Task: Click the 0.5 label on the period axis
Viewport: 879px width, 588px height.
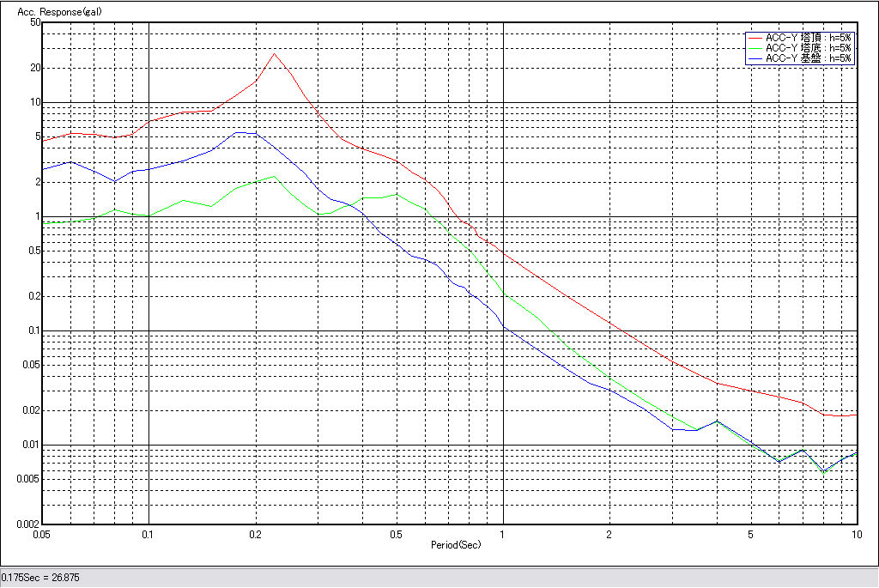Action: coord(396,534)
